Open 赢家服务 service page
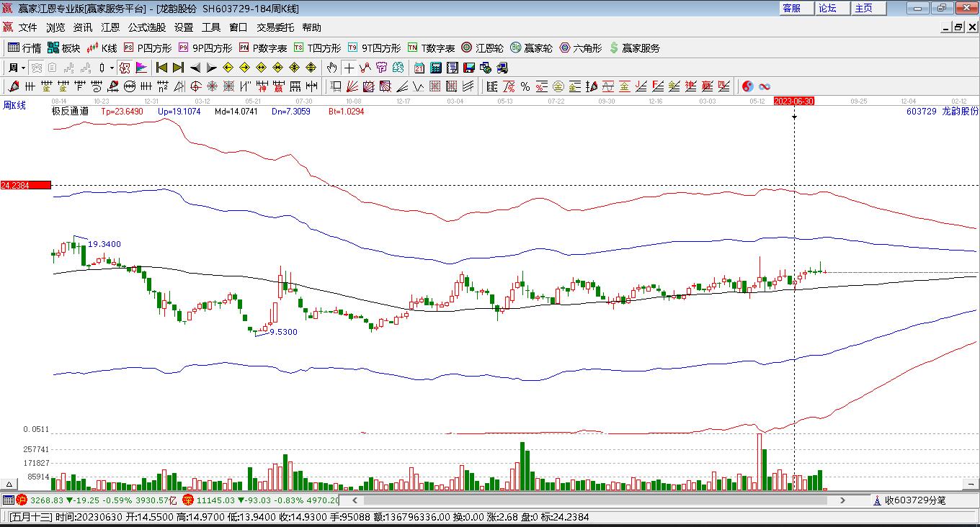980x527 pixels. (634, 48)
